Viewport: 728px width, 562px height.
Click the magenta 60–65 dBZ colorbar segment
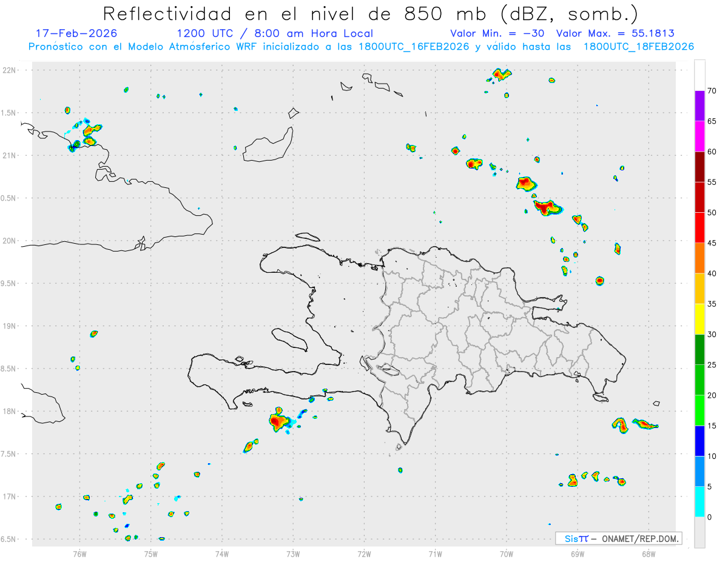tap(699, 136)
